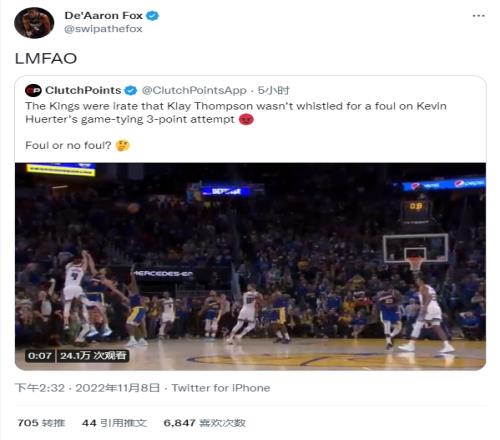This screenshot has width=500, height=440.
Task: View the 6,847 likes list
Action: click(205, 423)
